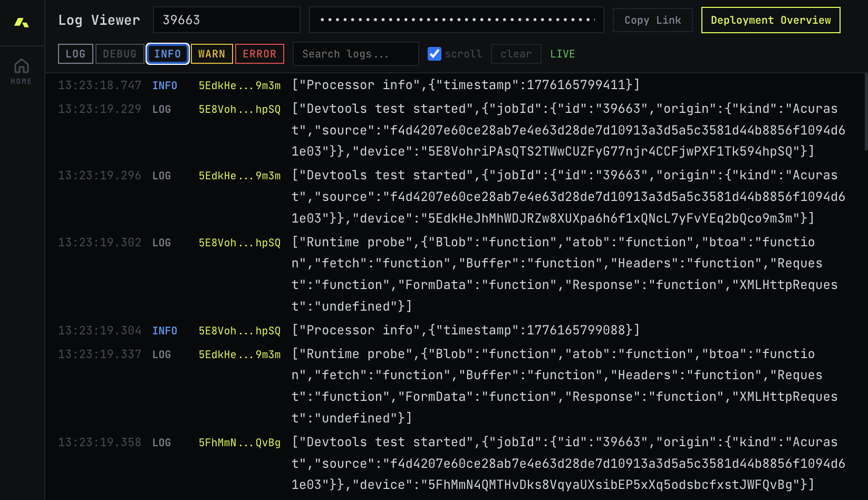This screenshot has width=868, height=500.
Task: Click the LIVE status indicator
Action: pyautogui.click(x=562, y=53)
